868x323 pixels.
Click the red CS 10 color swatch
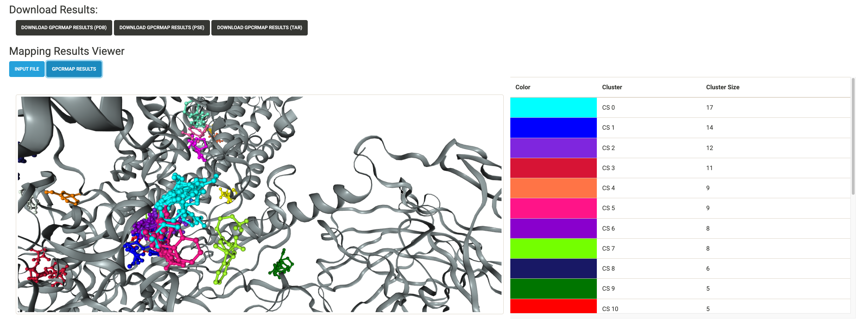click(554, 306)
